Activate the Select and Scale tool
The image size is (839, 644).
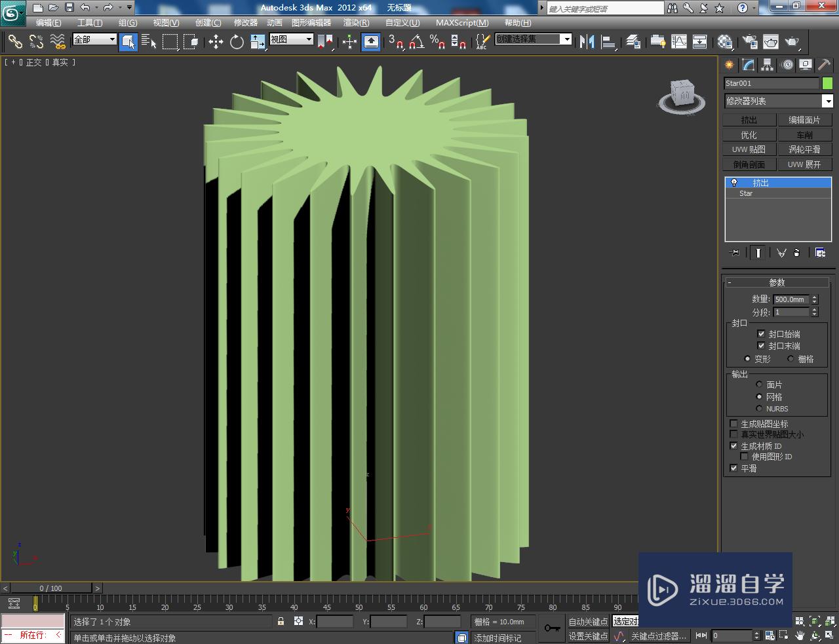(x=258, y=42)
